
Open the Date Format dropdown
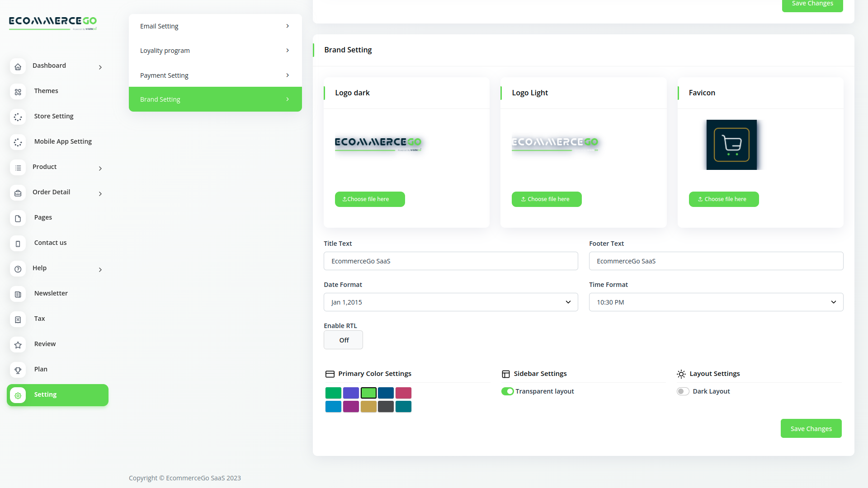tap(450, 302)
